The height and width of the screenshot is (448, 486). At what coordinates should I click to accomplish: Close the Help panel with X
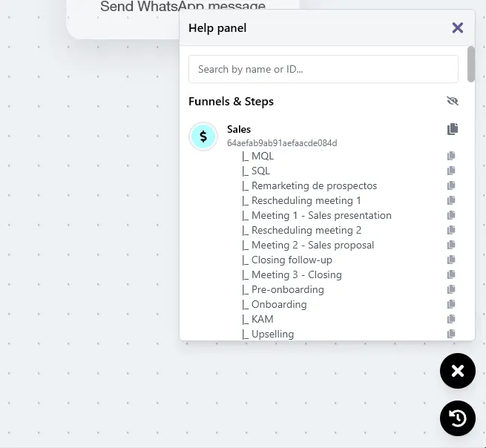coord(458,28)
